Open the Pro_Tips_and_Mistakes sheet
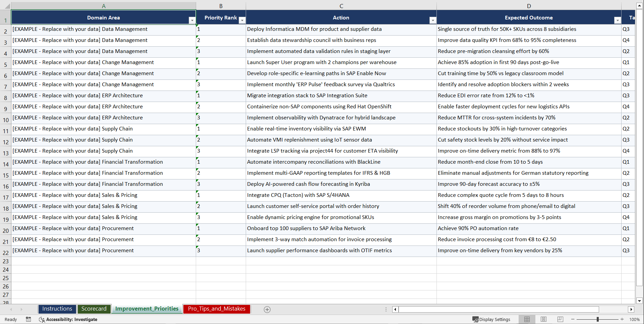644x324 pixels. pos(216,309)
